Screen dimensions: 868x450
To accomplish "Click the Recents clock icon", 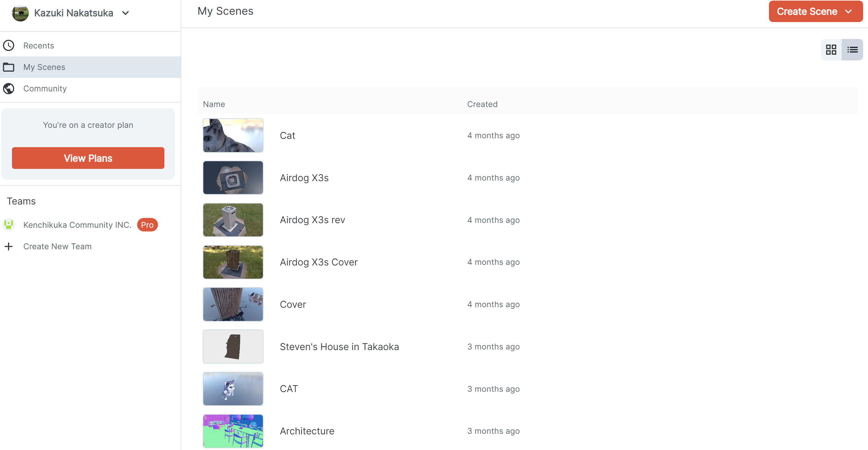I will [9, 45].
